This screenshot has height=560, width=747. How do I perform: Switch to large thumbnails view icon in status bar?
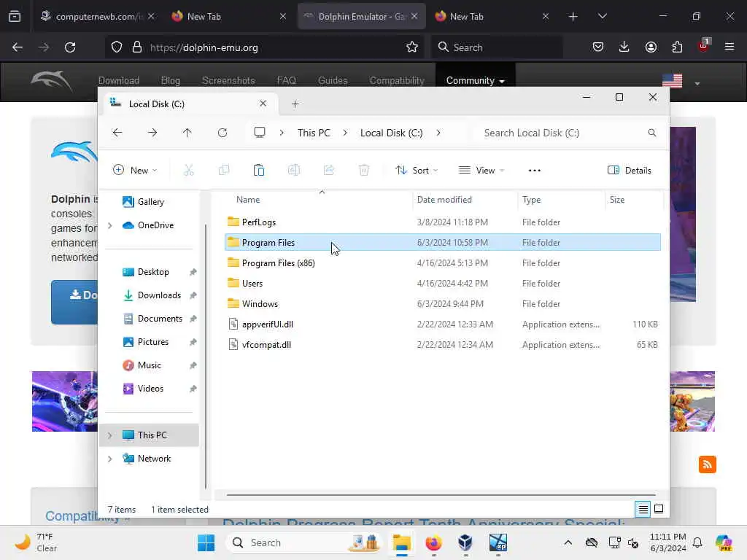click(x=659, y=510)
